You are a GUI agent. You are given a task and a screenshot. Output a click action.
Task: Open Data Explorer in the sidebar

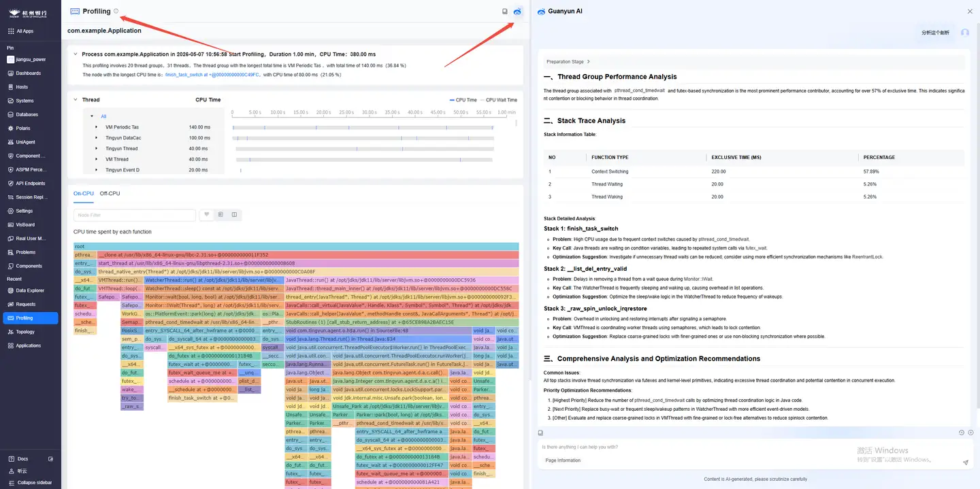(x=31, y=290)
